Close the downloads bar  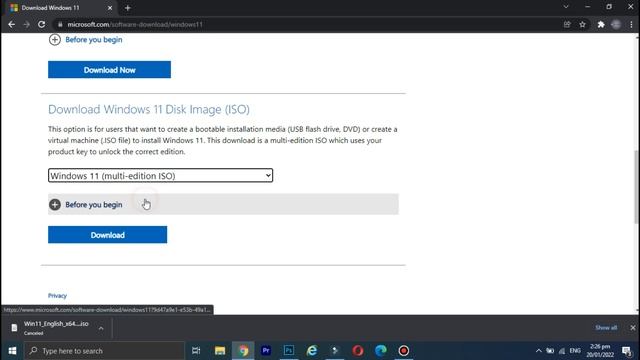pos(633,328)
